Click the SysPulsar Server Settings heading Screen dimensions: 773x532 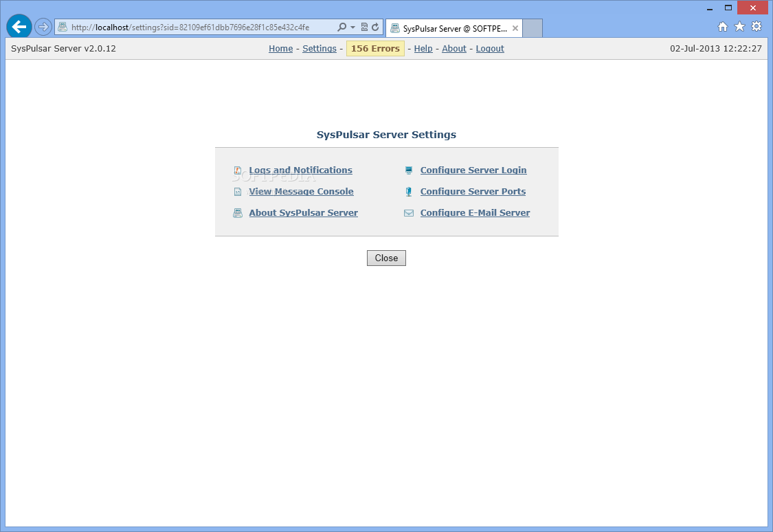[x=386, y=135]
